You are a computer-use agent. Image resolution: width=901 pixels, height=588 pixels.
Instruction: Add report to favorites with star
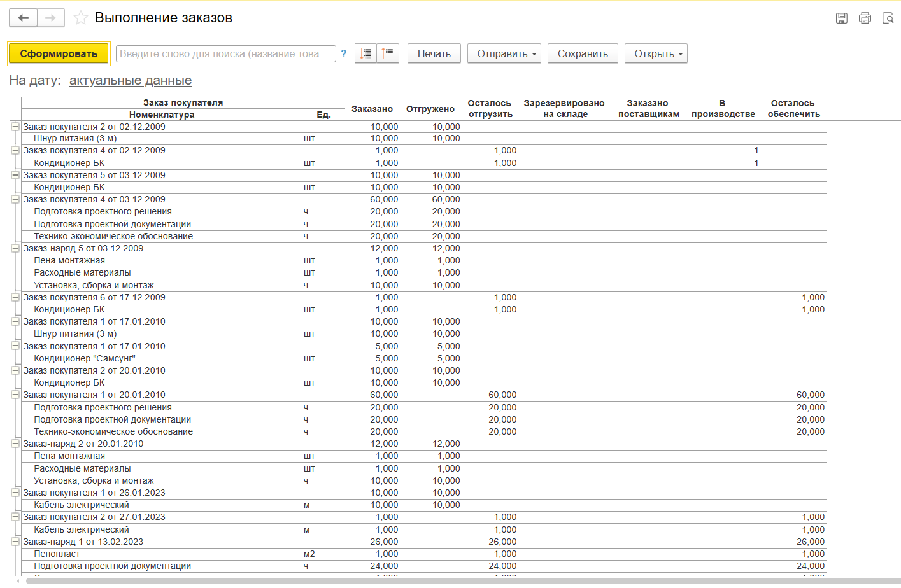click(81, 18)
